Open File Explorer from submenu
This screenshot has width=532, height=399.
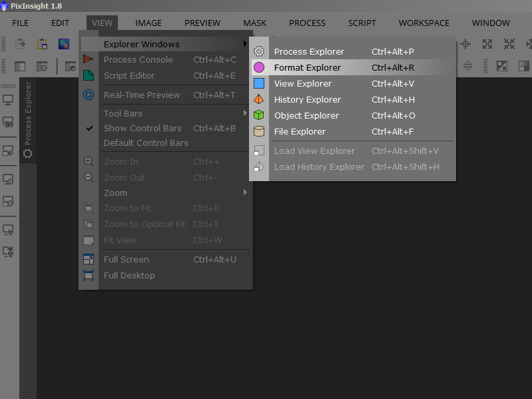[x=352, y=131]
